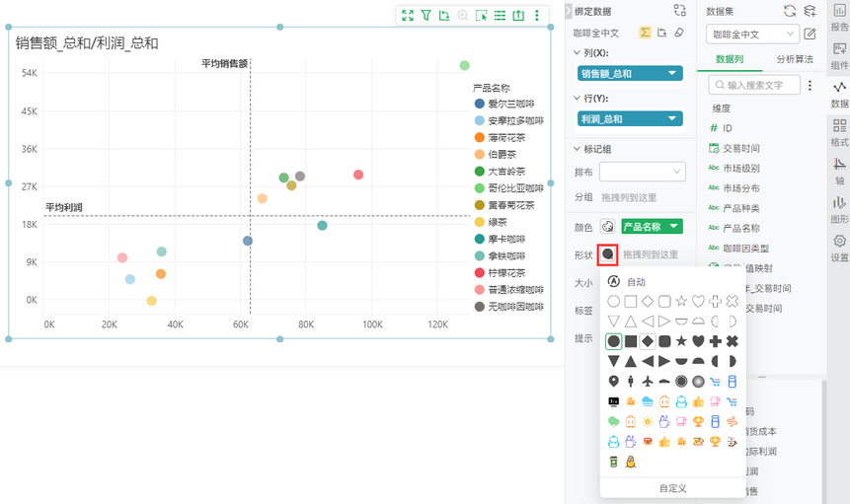Image resolution: width=850 pixels, height=504 pixels.
Task: Collapse the 行(Y) section
Action: pos(577,98)
